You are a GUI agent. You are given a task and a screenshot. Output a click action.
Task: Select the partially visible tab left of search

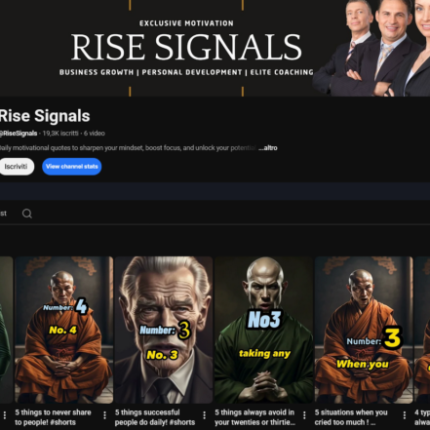click(x=3, y=213)
